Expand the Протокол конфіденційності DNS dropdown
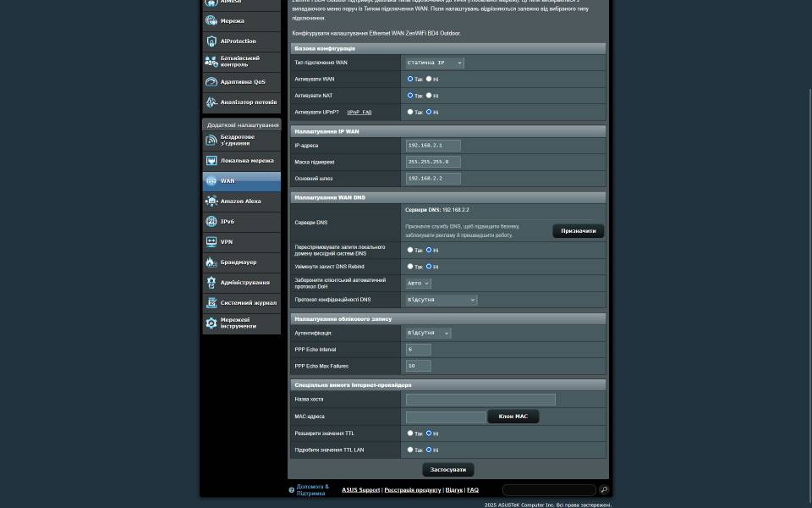The width and height of the screenshot is (812, 508). click(441, 300)
